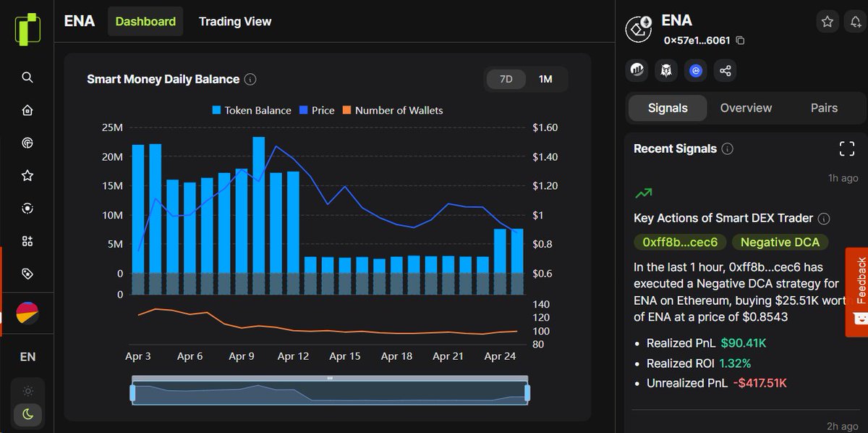The image size is (868, 433).
Task: Open the grid apps icon in sidebar
Action: point(27,241)
